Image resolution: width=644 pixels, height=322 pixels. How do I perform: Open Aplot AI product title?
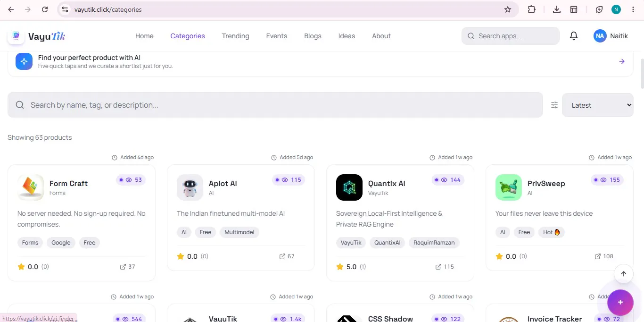[223, 183]
